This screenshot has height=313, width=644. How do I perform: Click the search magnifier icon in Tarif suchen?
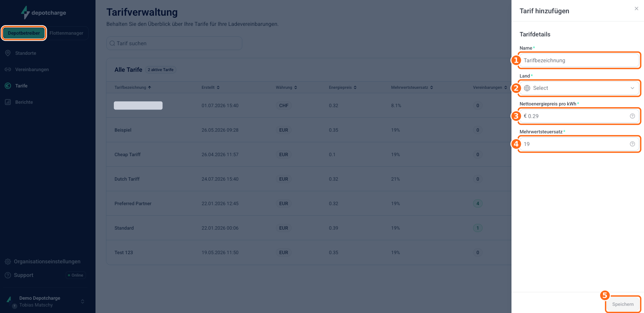click(112, 43)
